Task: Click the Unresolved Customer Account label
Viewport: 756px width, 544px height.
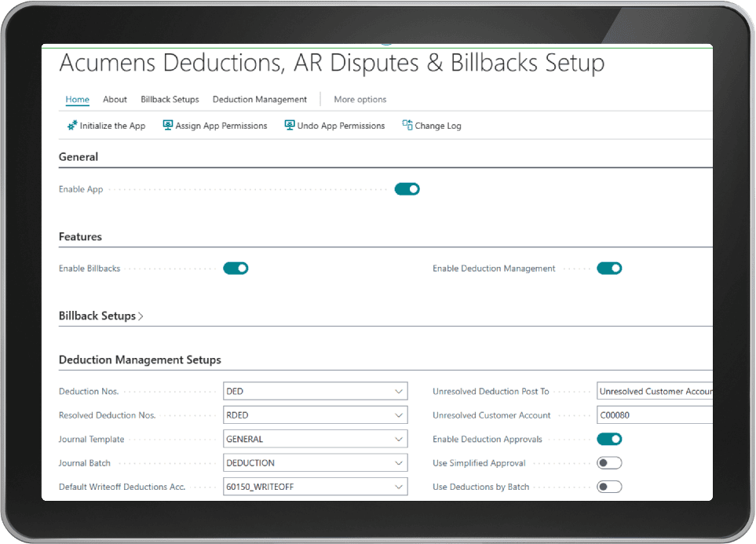Action: coord(491,415)
